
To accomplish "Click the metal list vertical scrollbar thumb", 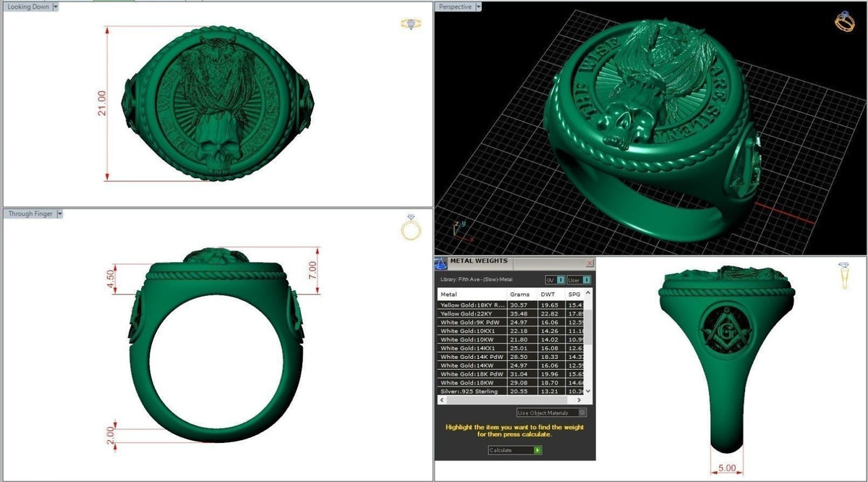I will point(587,327).
